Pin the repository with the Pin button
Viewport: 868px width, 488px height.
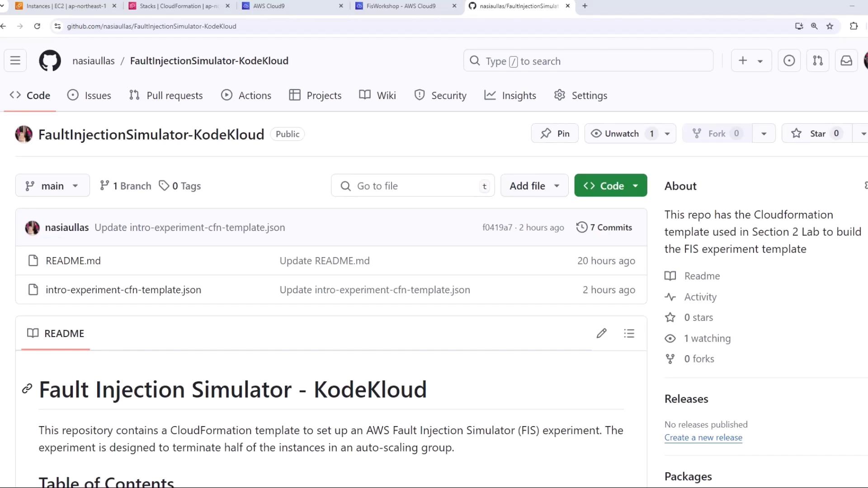555,133
